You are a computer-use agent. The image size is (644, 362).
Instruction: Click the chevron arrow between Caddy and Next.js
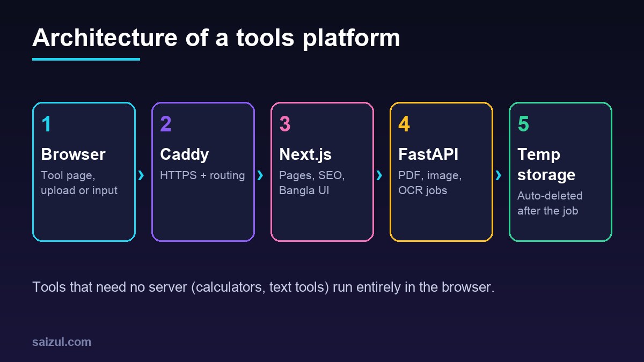pos(260,175)
